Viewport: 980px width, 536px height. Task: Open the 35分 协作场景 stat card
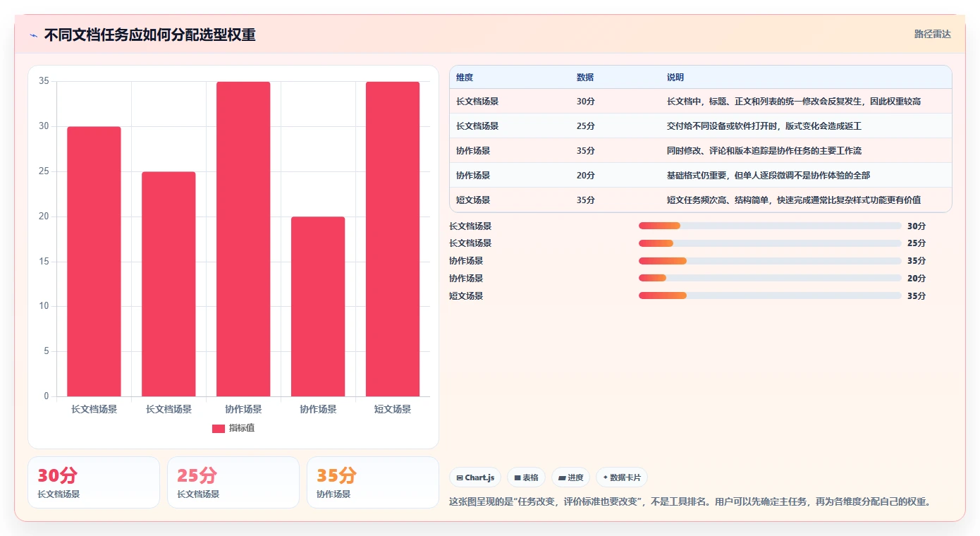[373, 482]
